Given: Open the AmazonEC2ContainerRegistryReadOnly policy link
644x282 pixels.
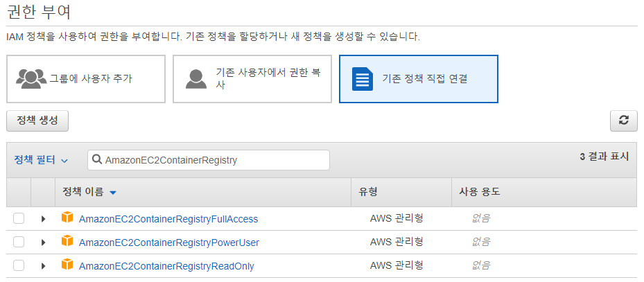Looking at the screenshot, I should click(166, 266).
